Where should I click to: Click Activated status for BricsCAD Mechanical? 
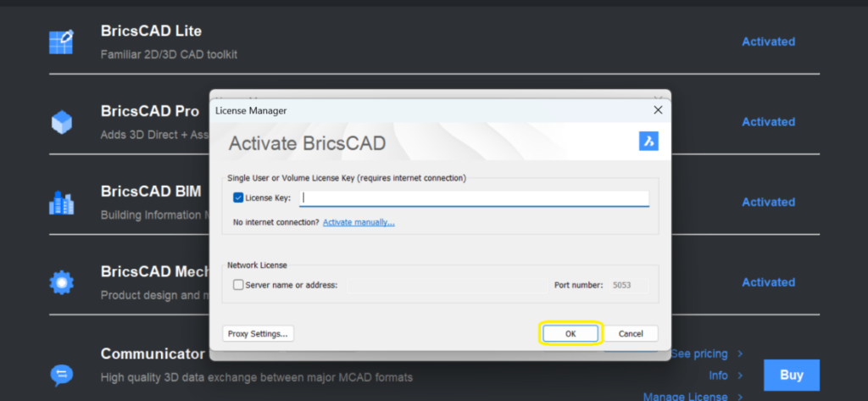pos(768,282)
